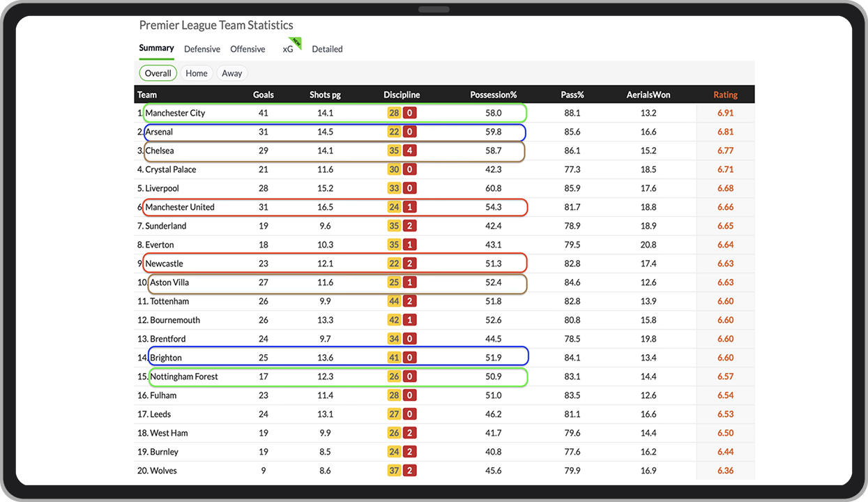This screenshot has width=868, height=502.
Task: Open the Liverpool team link
Action: 162,188
